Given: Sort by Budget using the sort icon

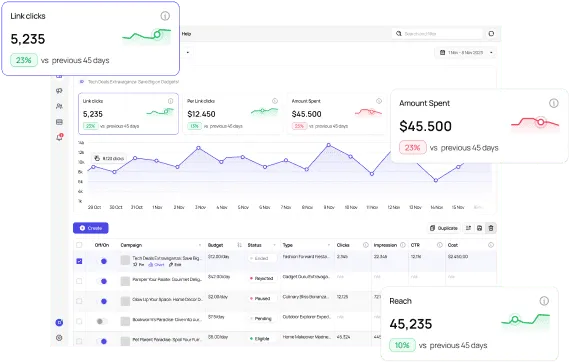Looking at the screenshot, I should point(239,245).
